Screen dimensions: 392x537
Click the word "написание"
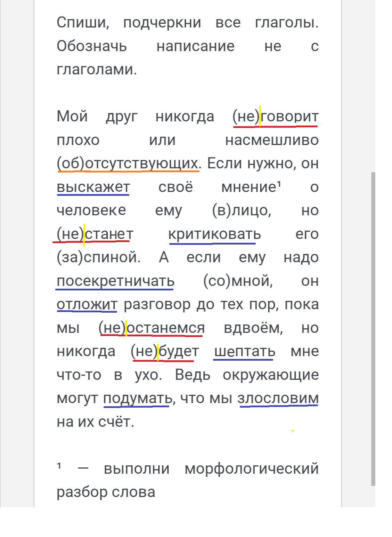196,46
